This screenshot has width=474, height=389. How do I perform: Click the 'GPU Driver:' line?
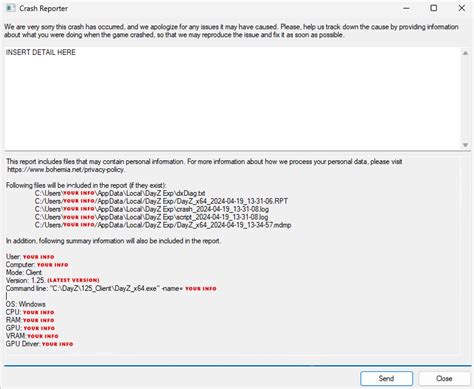[39, 344]
